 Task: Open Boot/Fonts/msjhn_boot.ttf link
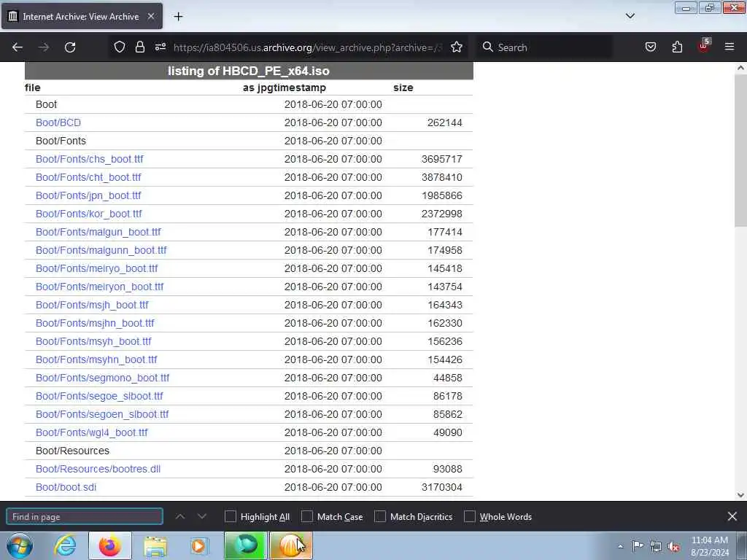(x=95, y=323)
